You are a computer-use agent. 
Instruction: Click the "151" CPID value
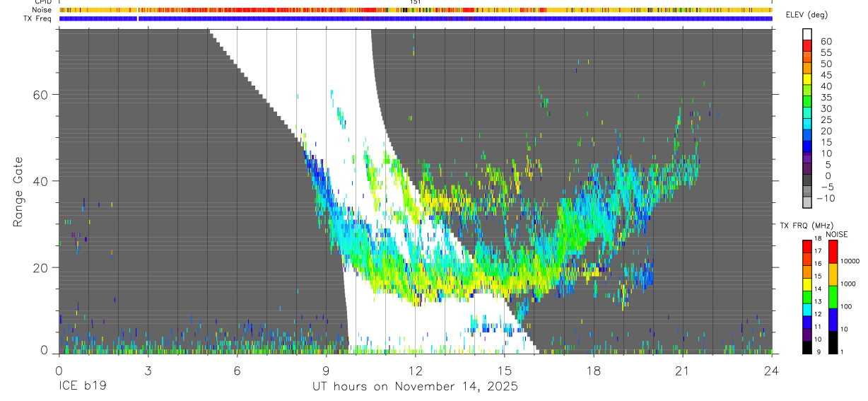[x=416, y=2]
